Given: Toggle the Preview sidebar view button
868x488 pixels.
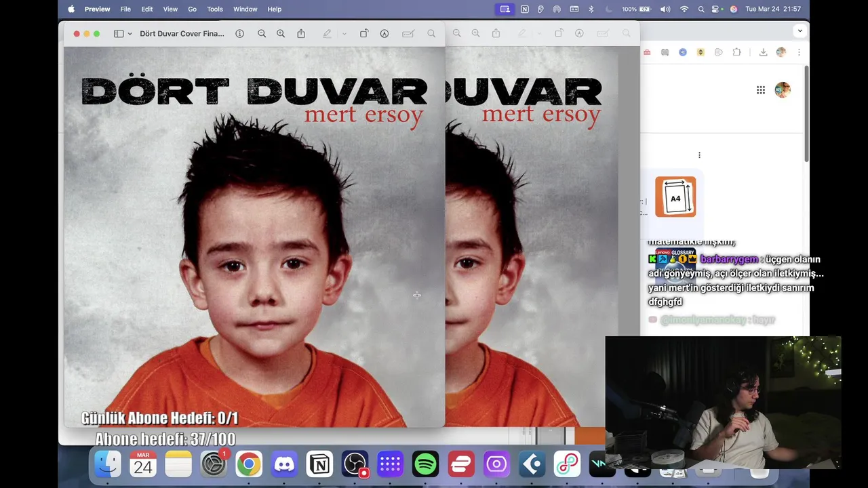Looking at the screenshot, I should 119,33.
